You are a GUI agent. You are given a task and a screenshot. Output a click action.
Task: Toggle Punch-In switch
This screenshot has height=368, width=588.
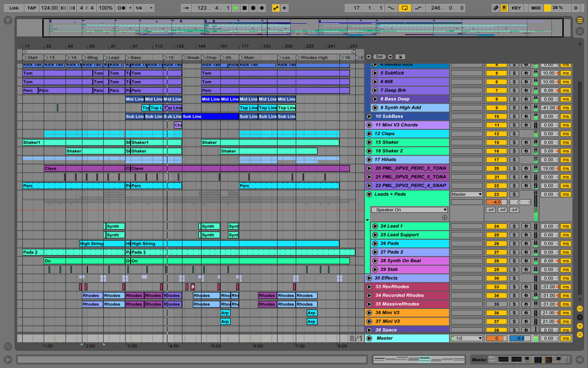pos(391,8)
